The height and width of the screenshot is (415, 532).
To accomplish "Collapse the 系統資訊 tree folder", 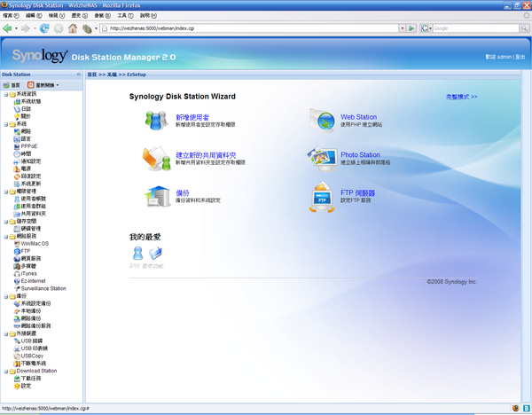I will tap(6, 94).
